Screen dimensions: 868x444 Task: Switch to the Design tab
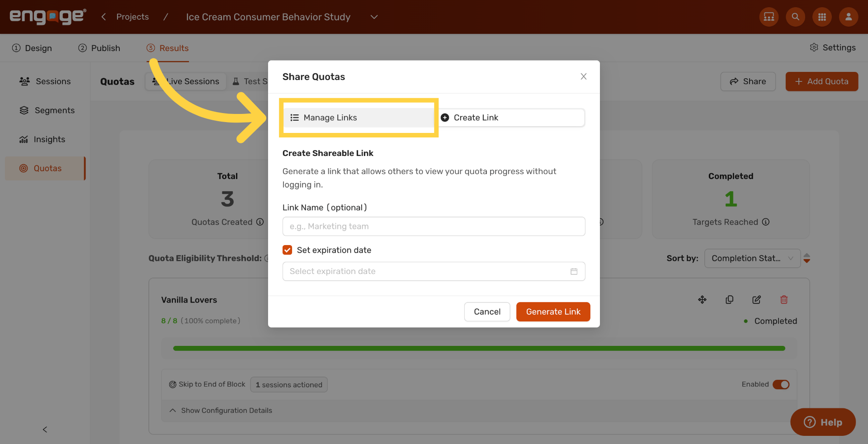[32, 48]
